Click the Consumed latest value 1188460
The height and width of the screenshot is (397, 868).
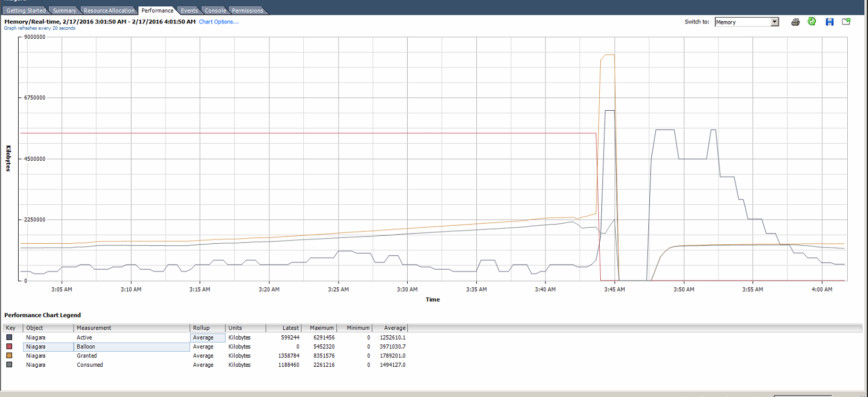click(288, 365)
